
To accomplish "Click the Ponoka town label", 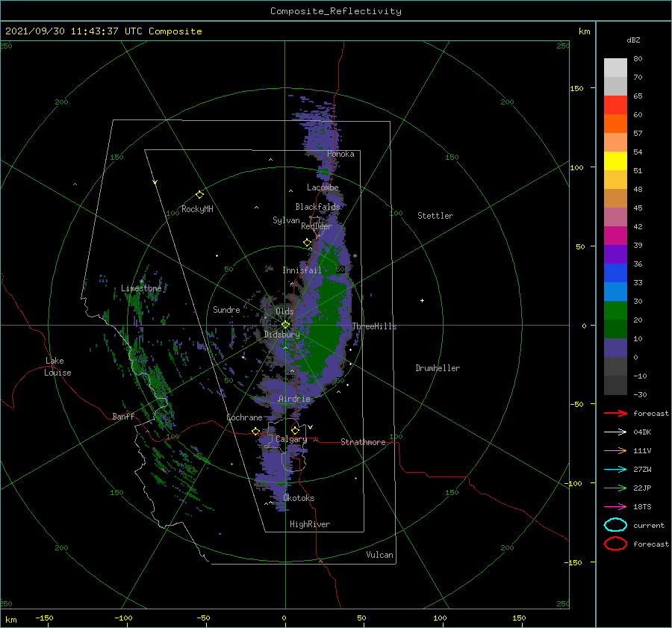I will [340, 154].
